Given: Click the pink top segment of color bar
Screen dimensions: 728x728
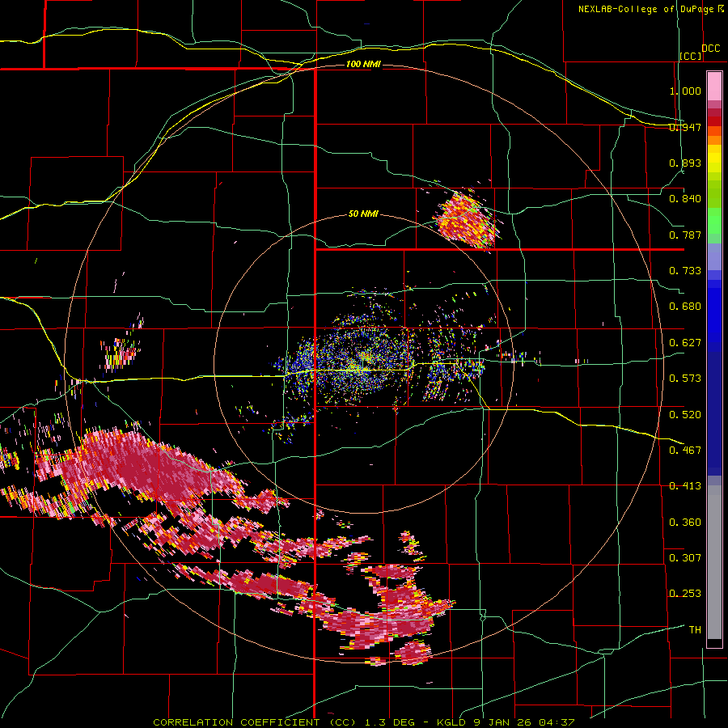Looking at the screenshot, I should (714, 86).
